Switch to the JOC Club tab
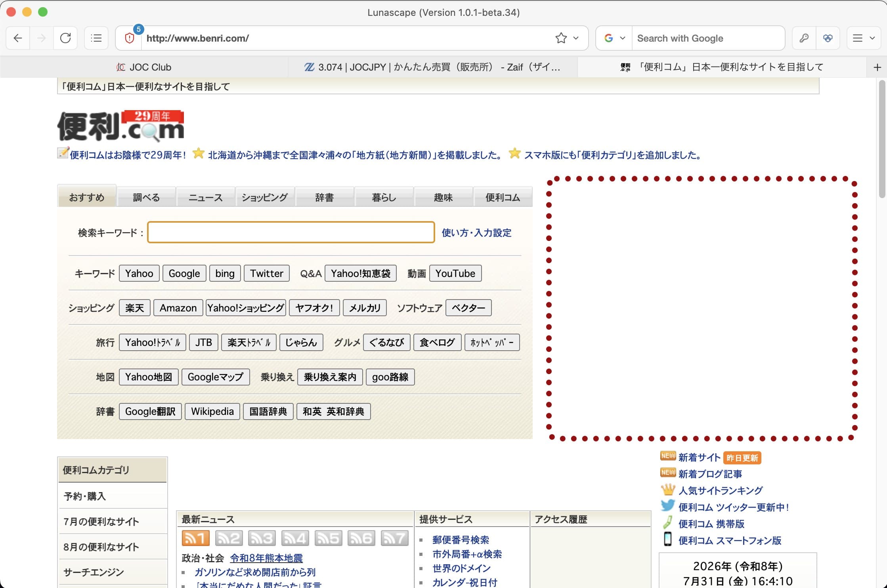 click(144, 67)
